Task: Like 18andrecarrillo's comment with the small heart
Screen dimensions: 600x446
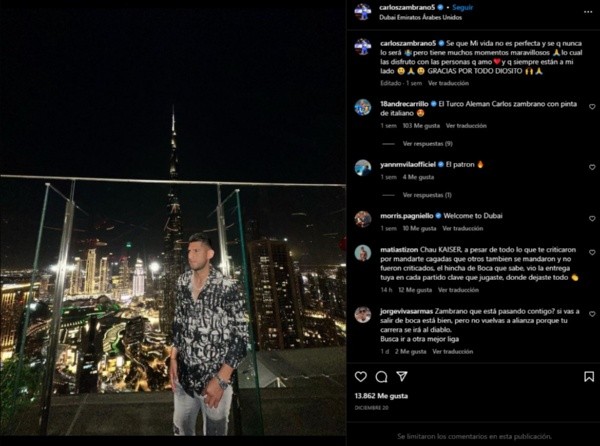Action: [x=592, y=107]
